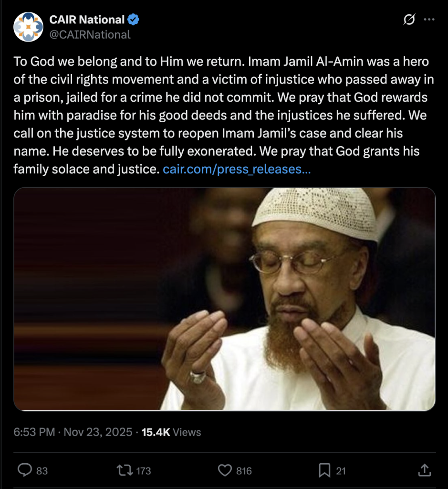Like the post with the heart icon
Viewport: 448px width, 489px height.
click(225, 470)
